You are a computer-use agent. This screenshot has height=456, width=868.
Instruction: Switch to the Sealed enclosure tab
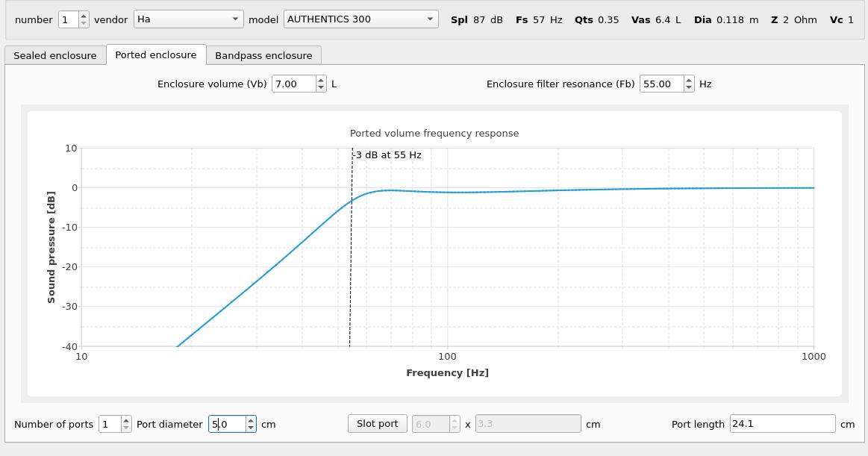coord(55,55)
